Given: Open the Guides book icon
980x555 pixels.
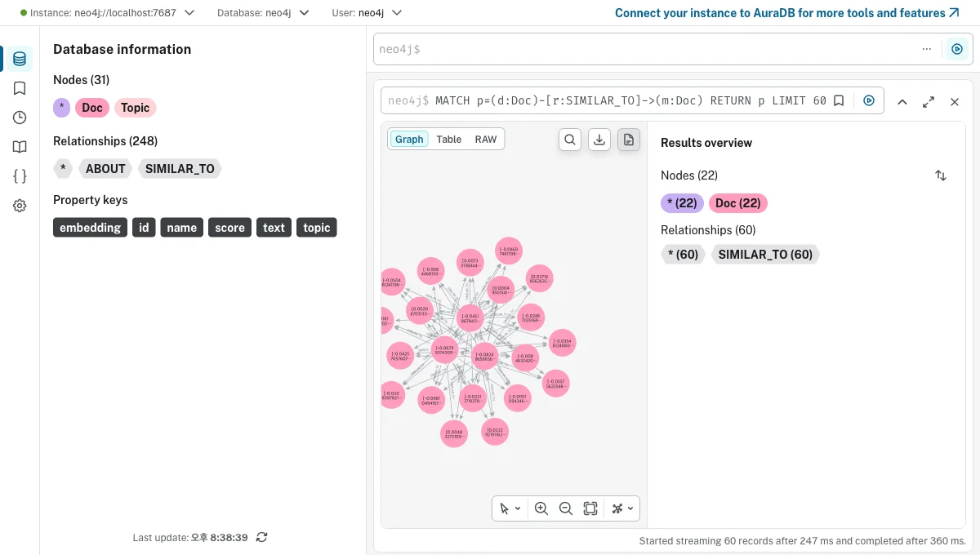Looking at the screenshot, I should pyautogui.click(x=20, y=147).
